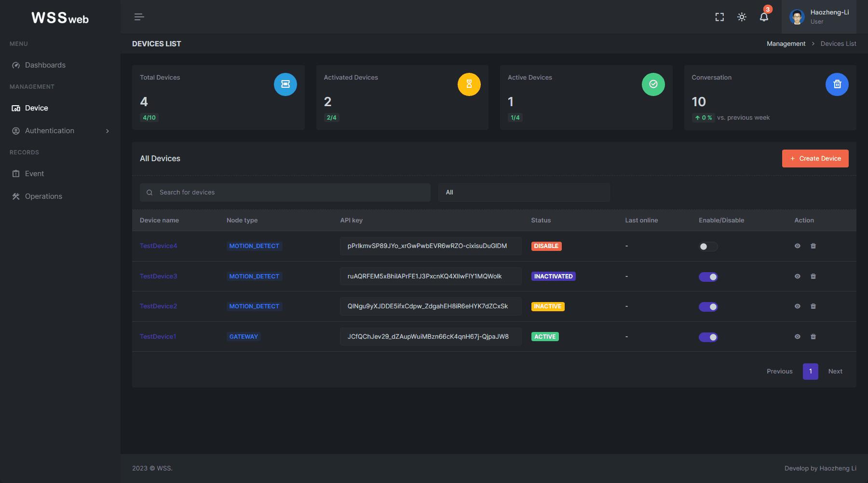
Task: Delete TestDevice1 using trash icon
Action: 814,337
